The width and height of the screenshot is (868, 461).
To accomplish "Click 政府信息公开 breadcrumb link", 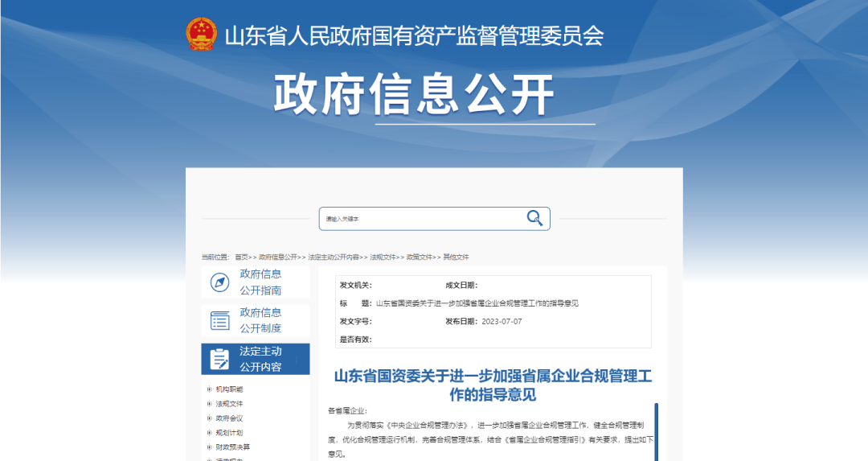I will click(278, 257).
